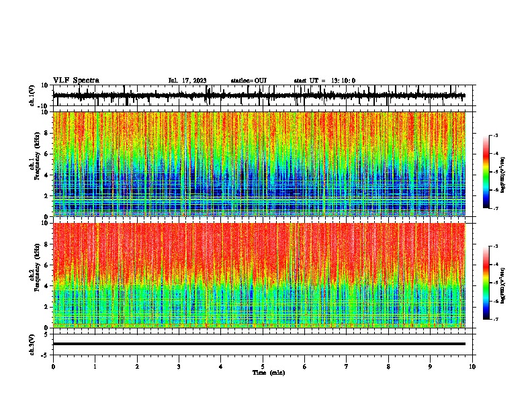Click the 'station=OUI' header label

tap(249, 81)
